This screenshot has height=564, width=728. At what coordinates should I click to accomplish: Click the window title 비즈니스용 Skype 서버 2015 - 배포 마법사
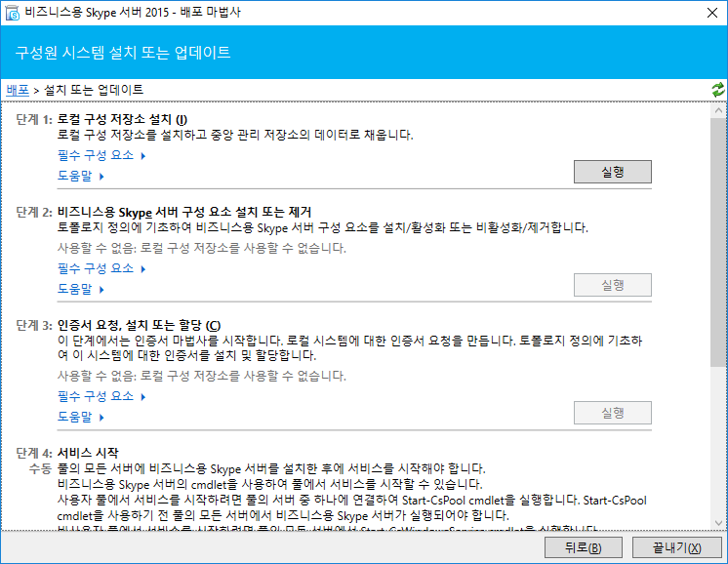[133, 13]
